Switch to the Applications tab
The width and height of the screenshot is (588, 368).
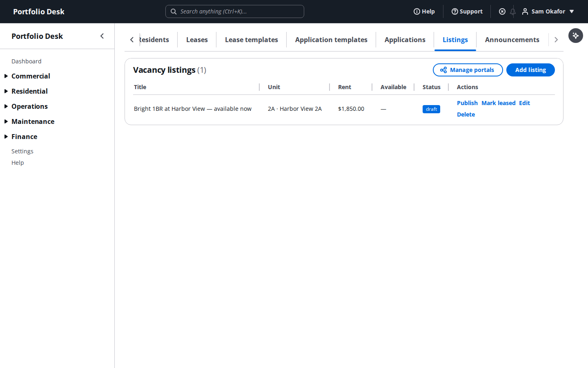pyautogui.click(x=405, y=40)
